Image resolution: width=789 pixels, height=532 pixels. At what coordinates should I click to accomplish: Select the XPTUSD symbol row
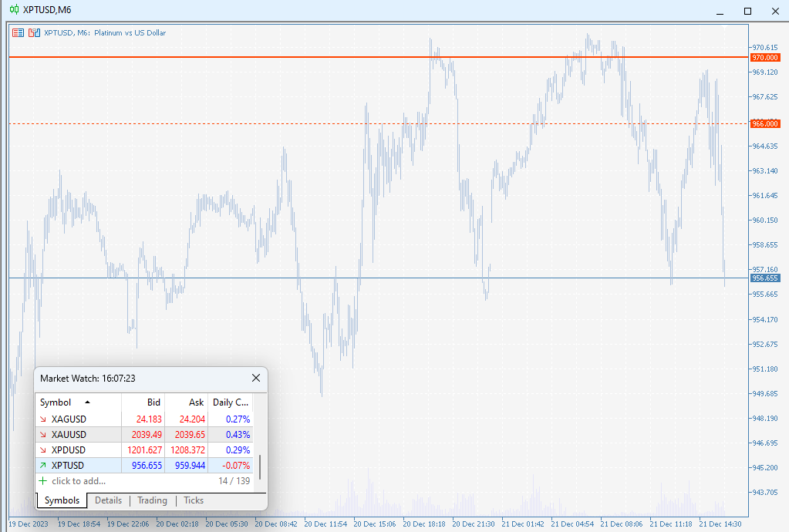tap(144, 466)
